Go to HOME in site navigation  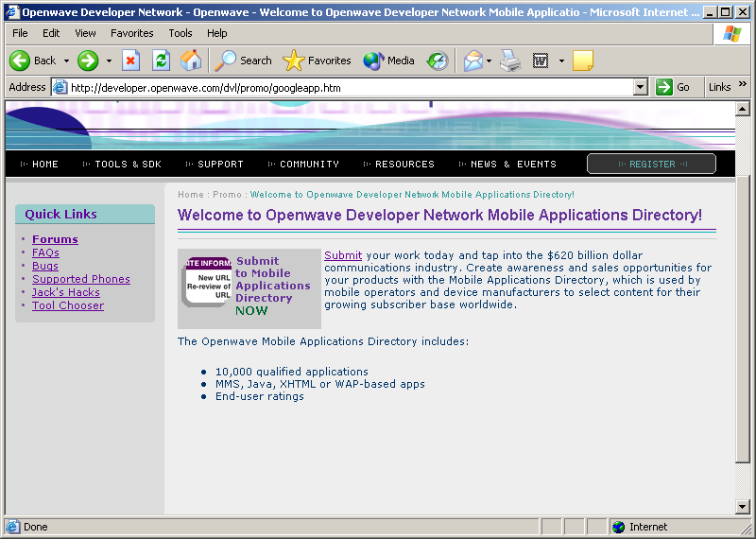pos(44,165)
